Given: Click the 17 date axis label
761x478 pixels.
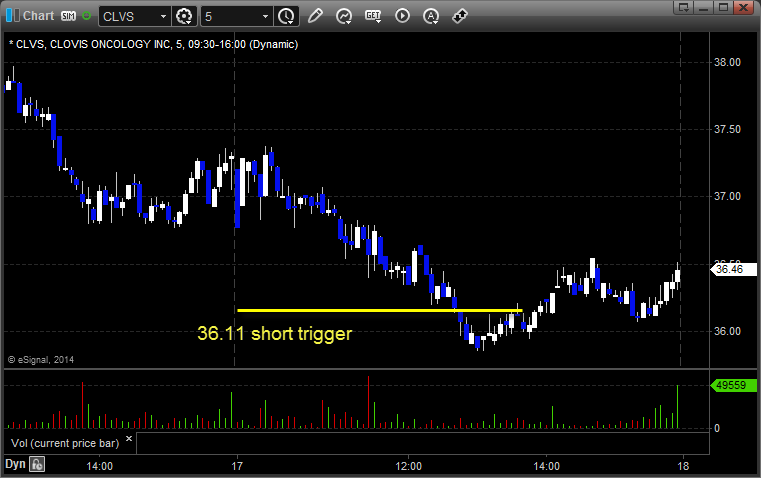Looking at the screenshot, I should [237, 466].
